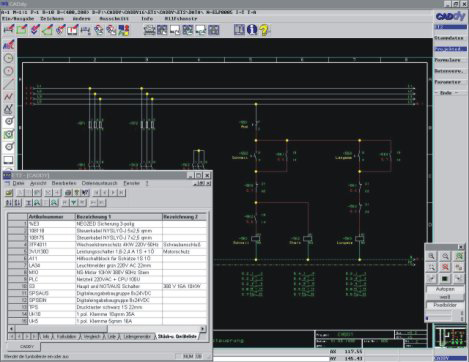This screenshot has height=362, width=469.
Task: Select the 'Haupt und NOTAUS Schalter' row
Action: (107, 286)
